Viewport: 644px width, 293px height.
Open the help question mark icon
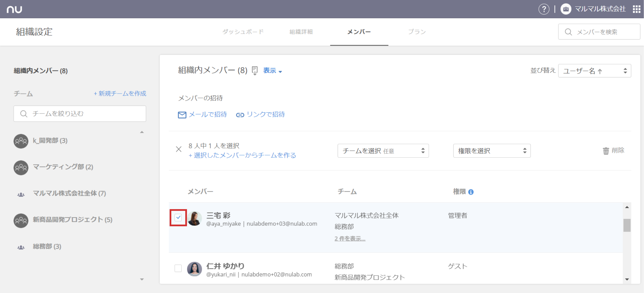(x=544, y=9)
